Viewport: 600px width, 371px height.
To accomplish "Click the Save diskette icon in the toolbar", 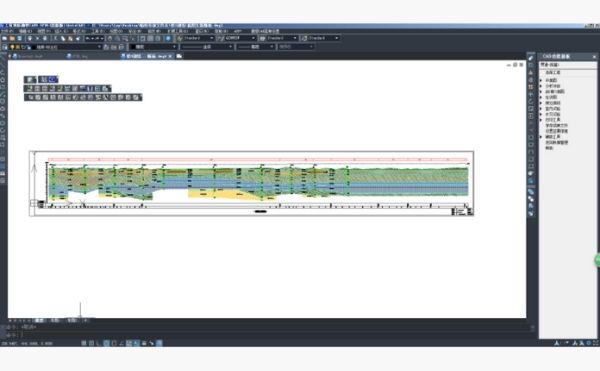I will 19,38.
